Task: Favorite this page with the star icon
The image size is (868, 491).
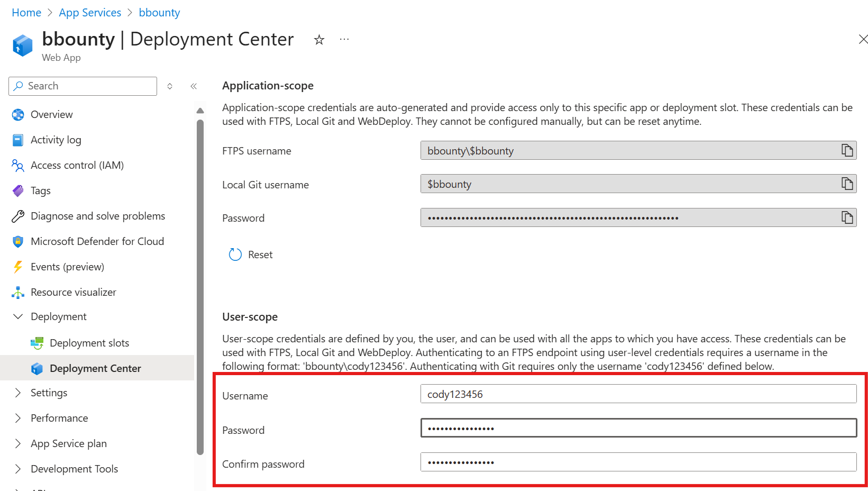Action: 319,40
